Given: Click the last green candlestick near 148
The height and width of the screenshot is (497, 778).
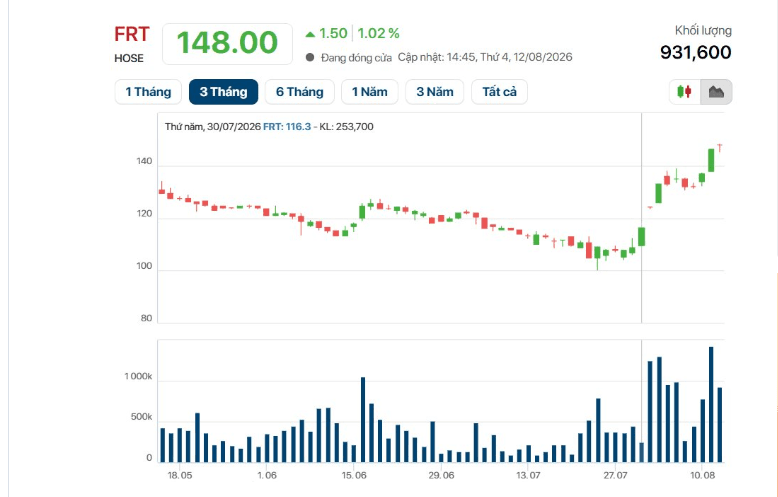Looking at the screenshot, I should coord(711,160).
